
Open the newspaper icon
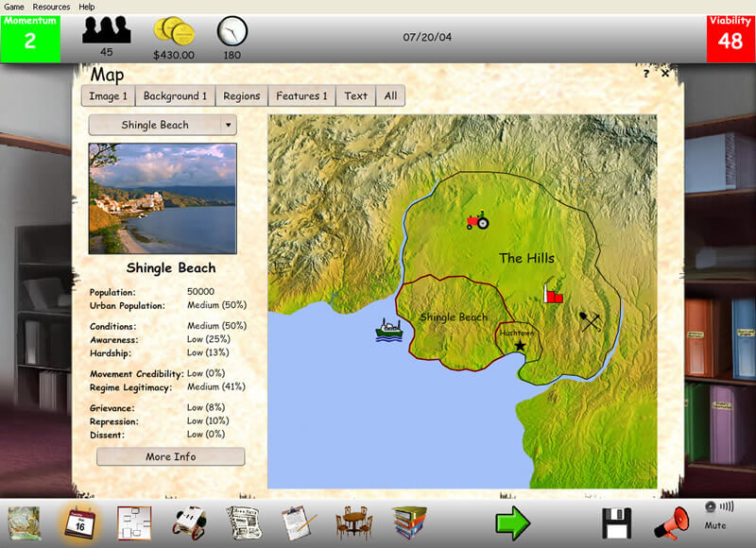point(244,522)
